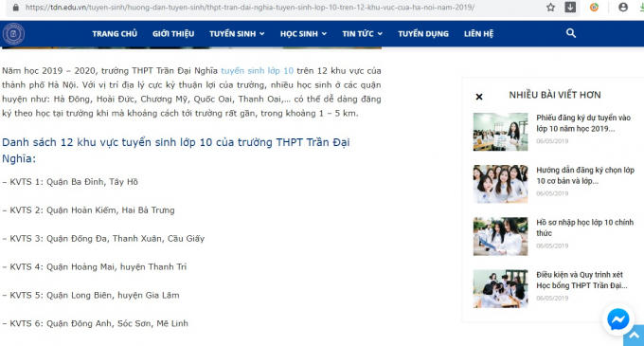Image resolution: width=644 pixels, height=346 pixels.
Task: Open article 'Phiếu đăng ký dự tuyển vào lớp 10'
Action: coord(583,123)
